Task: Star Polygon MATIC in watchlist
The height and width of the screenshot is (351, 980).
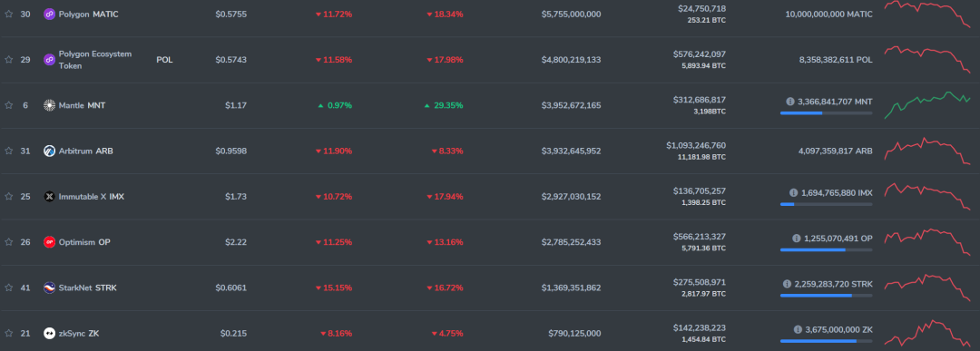Action: coord(9,14)
